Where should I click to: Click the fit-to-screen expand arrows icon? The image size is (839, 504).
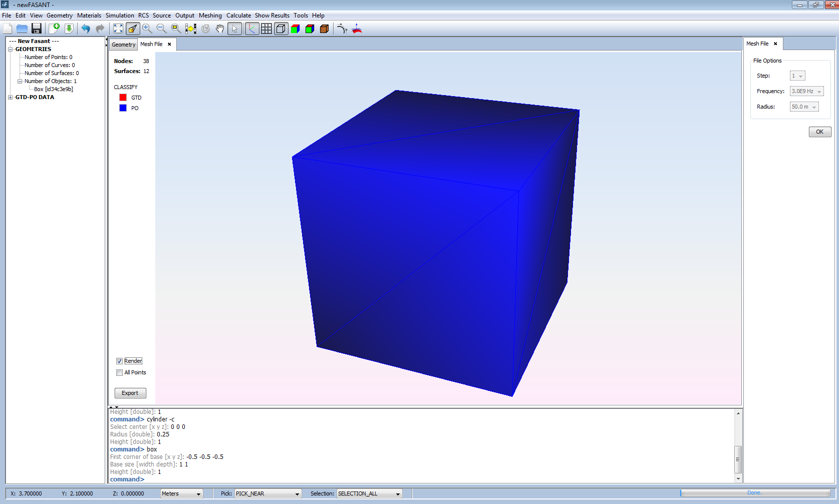pyautogui.click(x=118, y=29)
